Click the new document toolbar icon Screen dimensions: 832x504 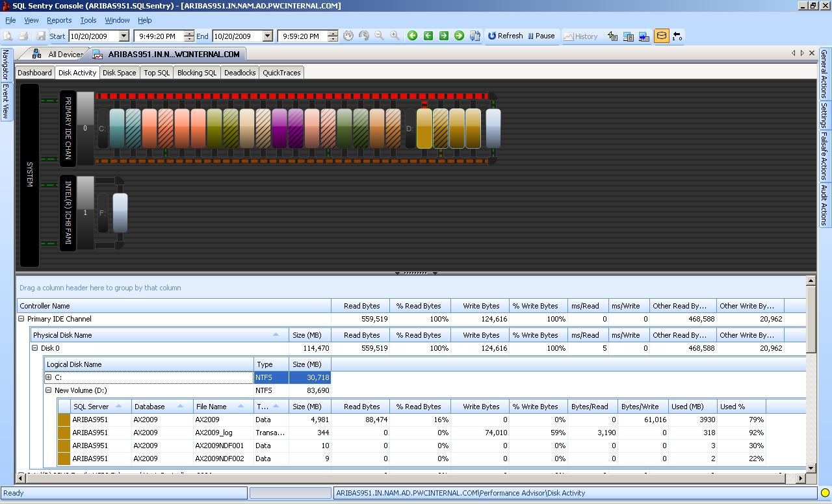8,36
